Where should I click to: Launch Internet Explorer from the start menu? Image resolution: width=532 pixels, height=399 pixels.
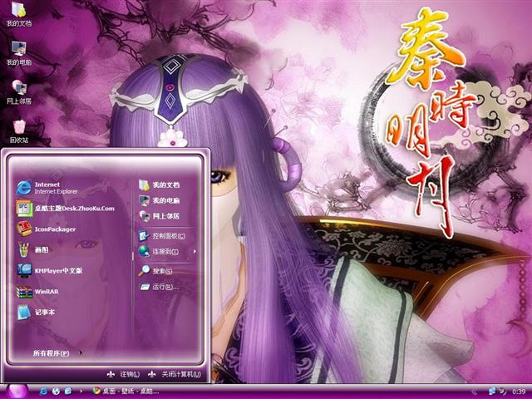point(47,188)
